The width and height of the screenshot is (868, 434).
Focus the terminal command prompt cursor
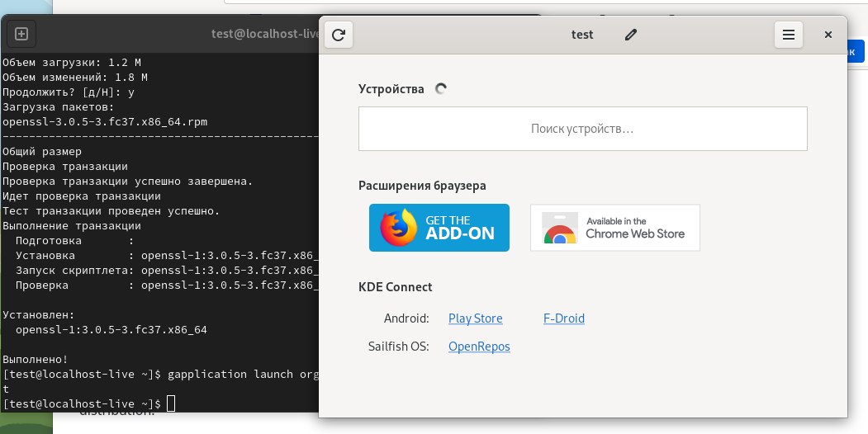(171, 403)
